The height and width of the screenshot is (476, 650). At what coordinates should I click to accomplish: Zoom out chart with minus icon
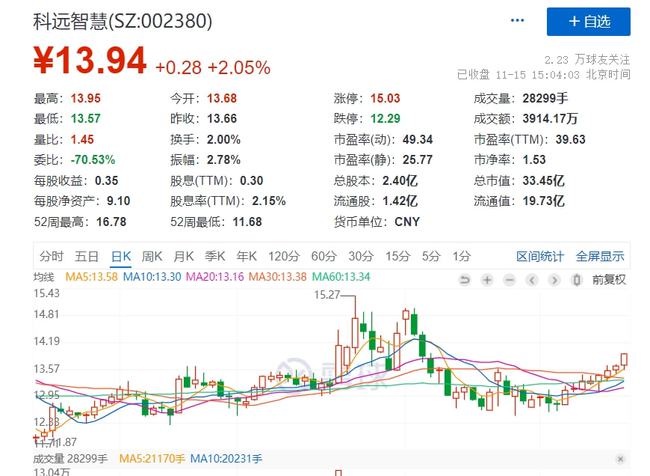(x=509, y=280)
